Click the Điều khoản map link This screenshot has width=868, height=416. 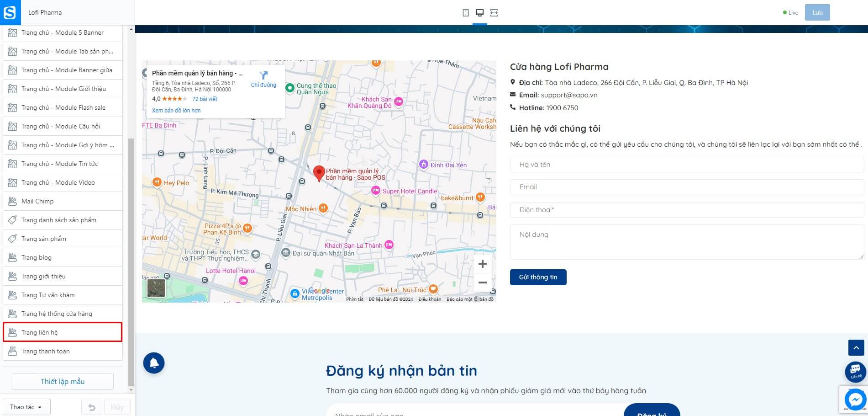click(x=430, y=299)
